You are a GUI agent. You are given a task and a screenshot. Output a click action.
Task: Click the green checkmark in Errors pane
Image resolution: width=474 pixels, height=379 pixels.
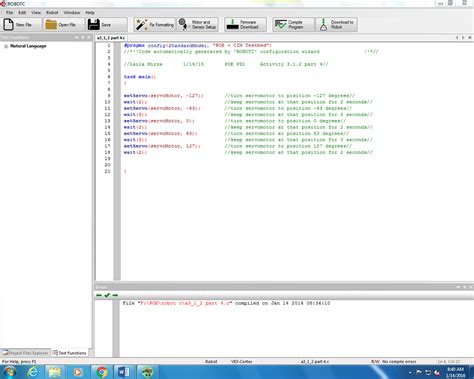click(107, 295)
